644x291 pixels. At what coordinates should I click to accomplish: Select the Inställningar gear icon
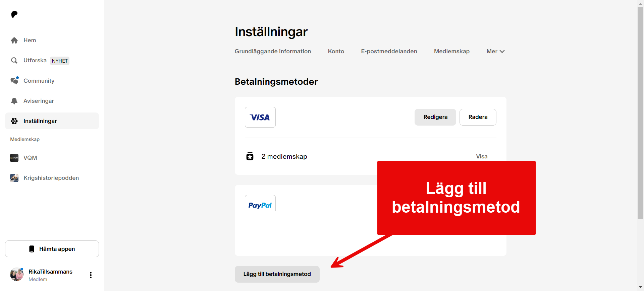pyautogui.click(x=14, y=121)
